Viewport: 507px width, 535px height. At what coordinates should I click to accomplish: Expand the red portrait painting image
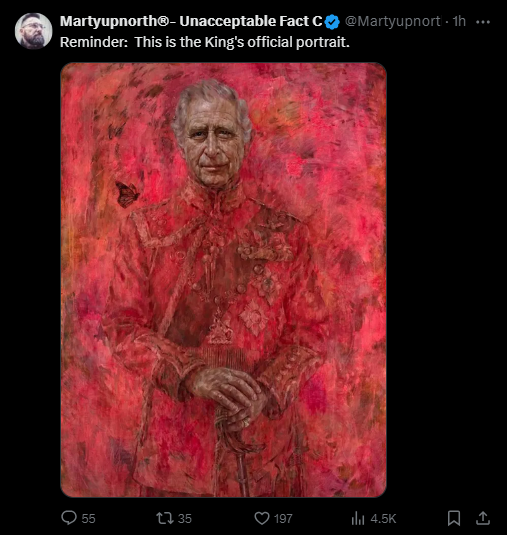click(x=223, y=280)
